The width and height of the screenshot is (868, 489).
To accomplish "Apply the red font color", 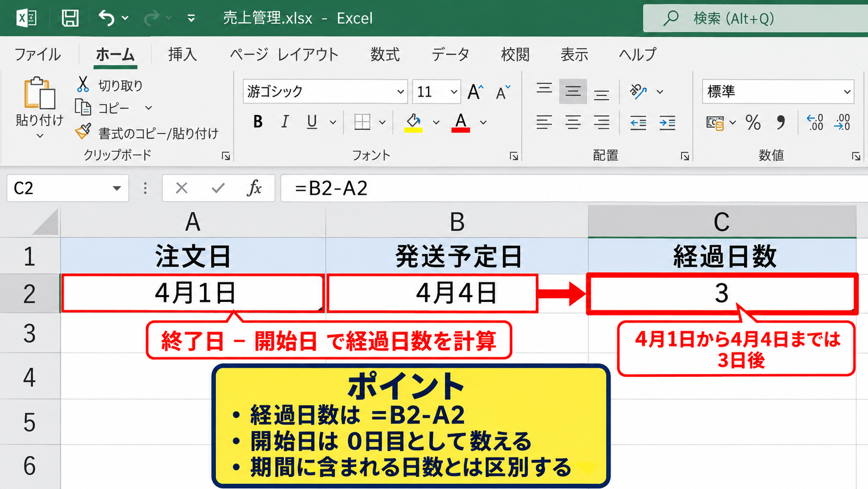I will click(460, 123).
